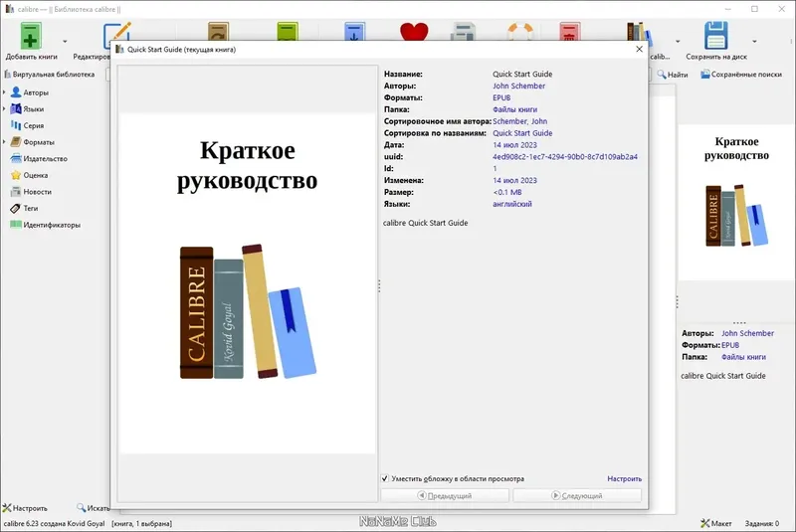The height and width of the screenshot is (532, 796).
Task: Select Оценка star icon in sidebar
Action: click(x=16, y=175)
